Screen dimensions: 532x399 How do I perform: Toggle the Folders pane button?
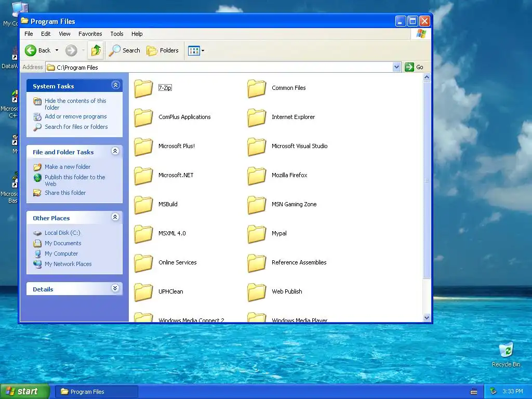click(x=163, y=50)
